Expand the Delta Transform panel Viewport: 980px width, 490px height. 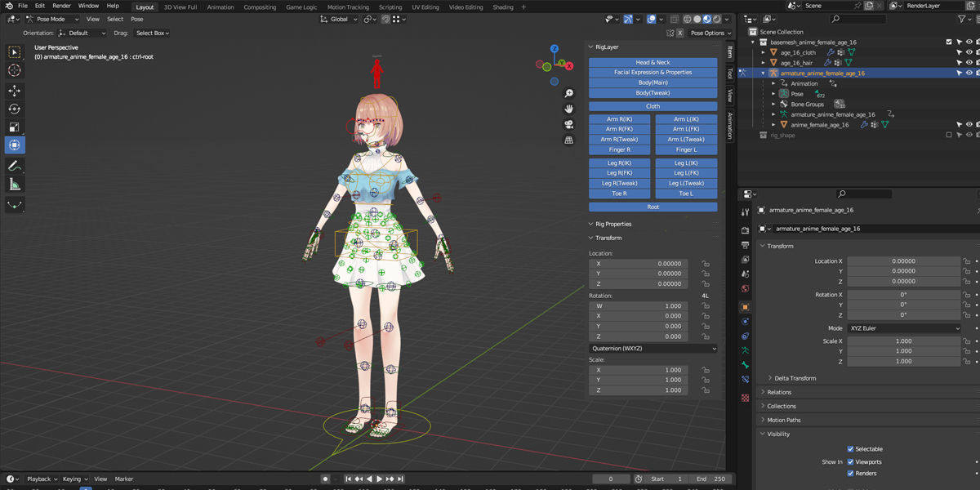[x=795, y=378]
